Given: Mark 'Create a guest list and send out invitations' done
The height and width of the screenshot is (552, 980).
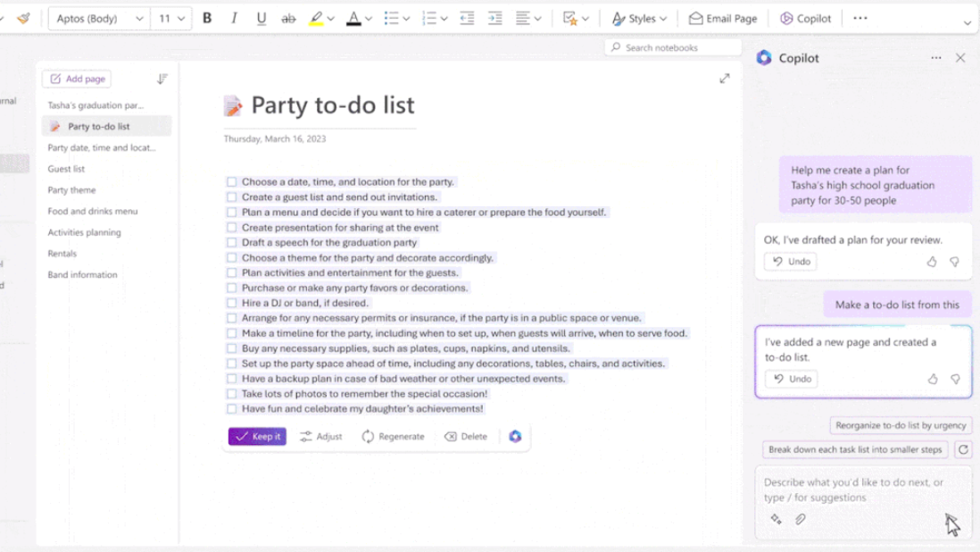Looking at the screenshot, I should pos(231,197).
